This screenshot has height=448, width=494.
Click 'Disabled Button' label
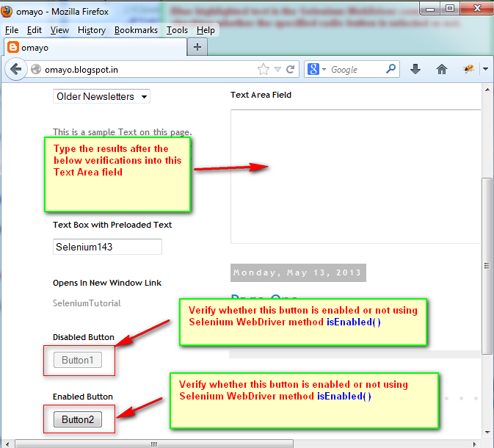pyautogui.click(x=84, y=337)
